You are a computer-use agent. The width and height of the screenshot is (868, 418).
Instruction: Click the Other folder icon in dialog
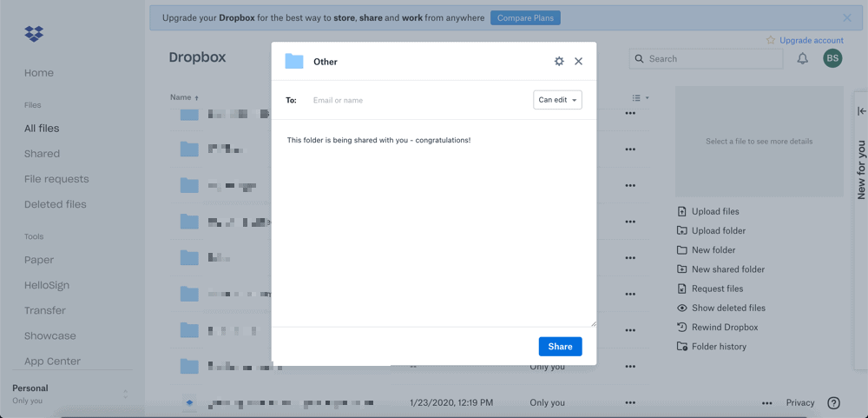pyautogui.click(x=294, y=61)
